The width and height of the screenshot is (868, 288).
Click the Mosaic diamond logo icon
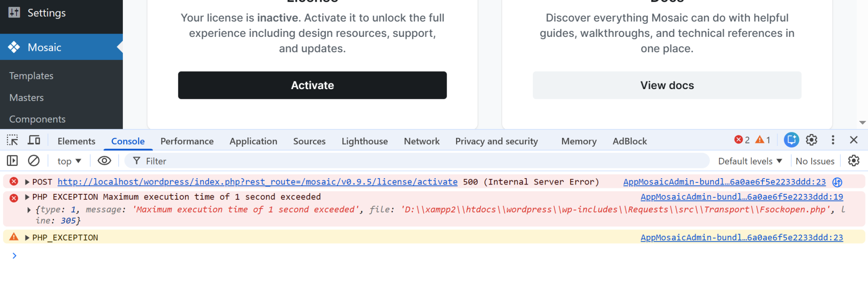[x=14, y=47]
